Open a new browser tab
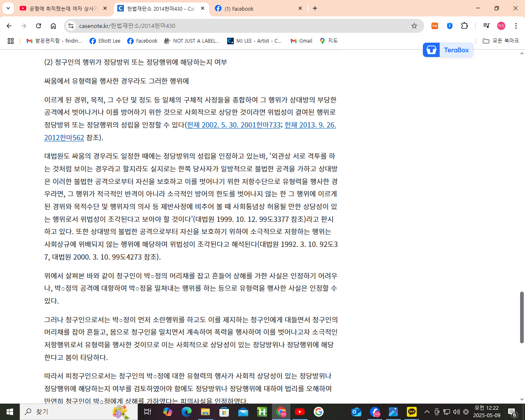 click(315, 8)
